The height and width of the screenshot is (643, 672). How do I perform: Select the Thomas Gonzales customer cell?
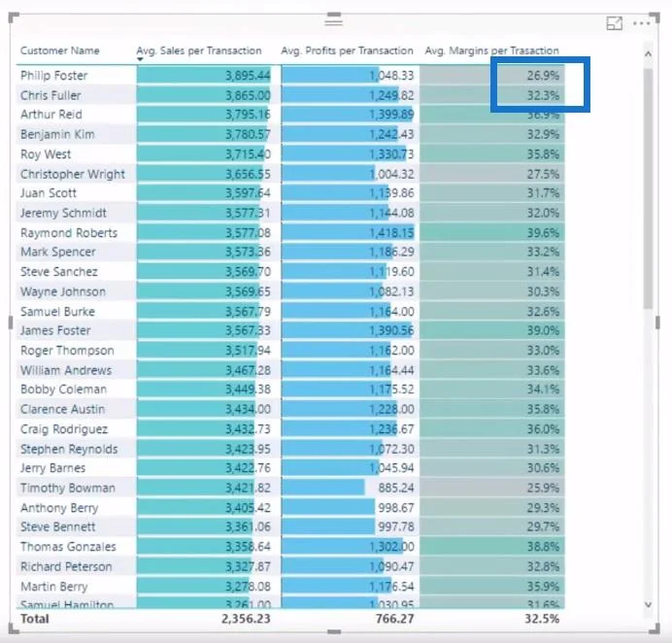point(68,547)
